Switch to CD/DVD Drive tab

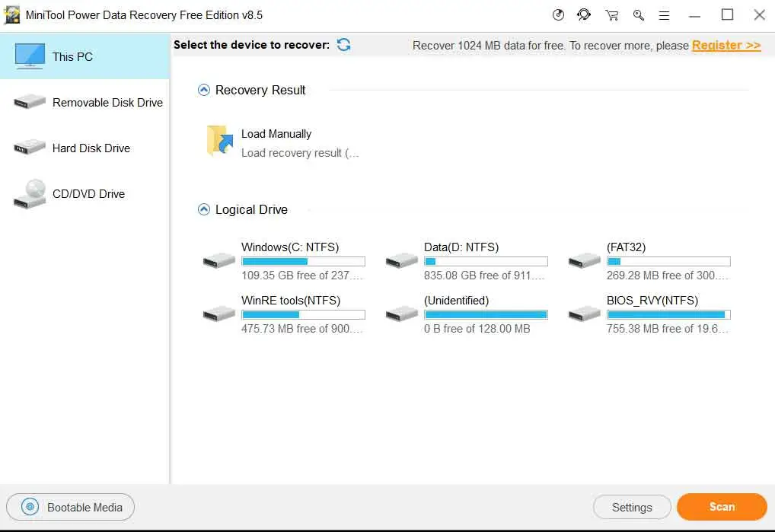85,193
